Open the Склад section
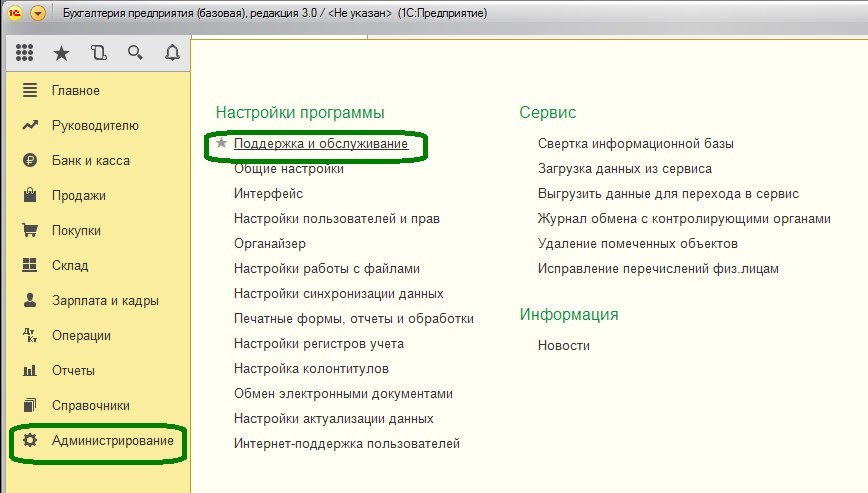Image resolution: width=868 pixels, height=493 pixels. pyautogui.click(x=70, y=266)
